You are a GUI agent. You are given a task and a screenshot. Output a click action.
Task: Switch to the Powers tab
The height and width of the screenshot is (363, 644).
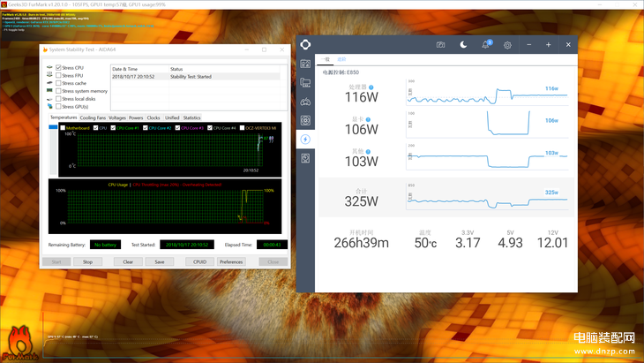click(x=136, y=118)
